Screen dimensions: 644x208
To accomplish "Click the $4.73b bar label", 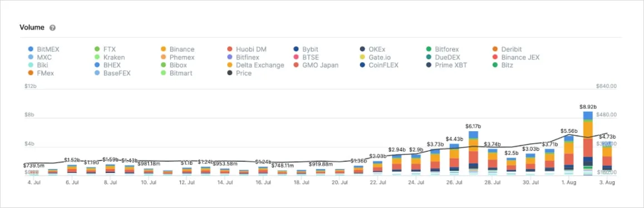I will point(607,137).
